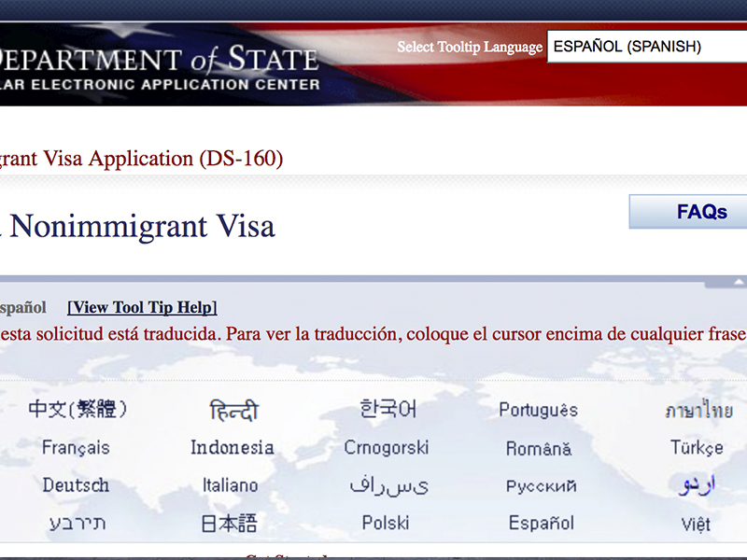Viewport: 747px width, 560px height.
Task: Select Français from the language list
Action: pyautogui.click(x=76, y=448)
